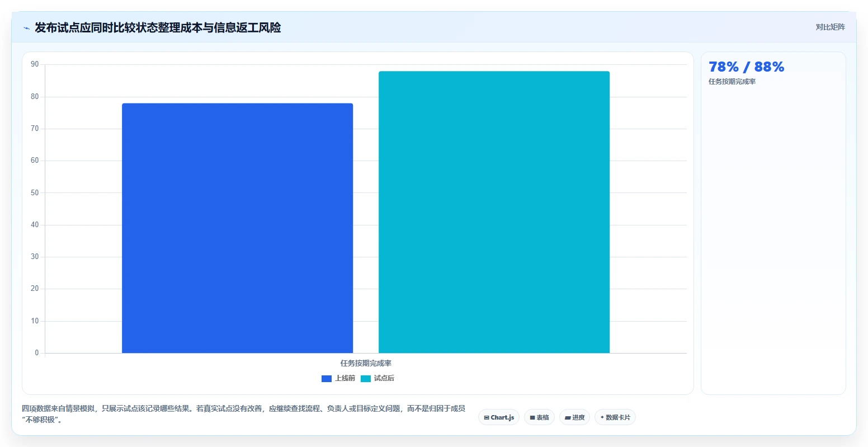868x447 pixels.
Task: Select the 数据卡片 tag chip
Action: (x=615, y=417)
